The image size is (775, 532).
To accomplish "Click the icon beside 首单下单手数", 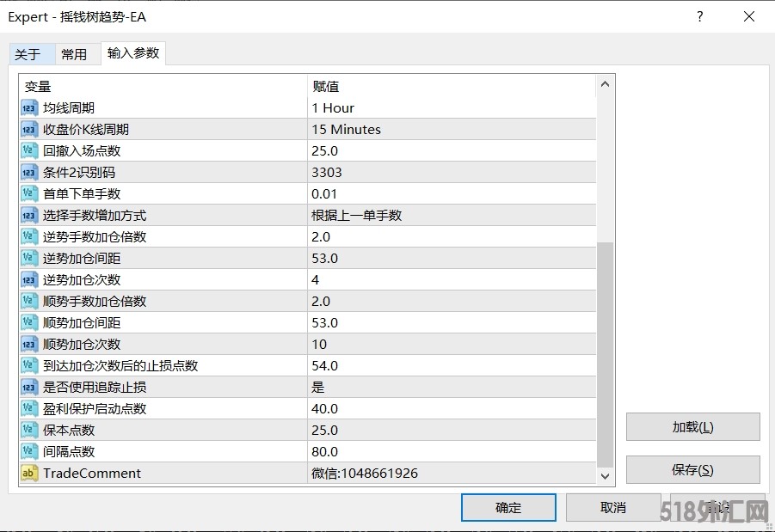I will click(x=29, y=193).
